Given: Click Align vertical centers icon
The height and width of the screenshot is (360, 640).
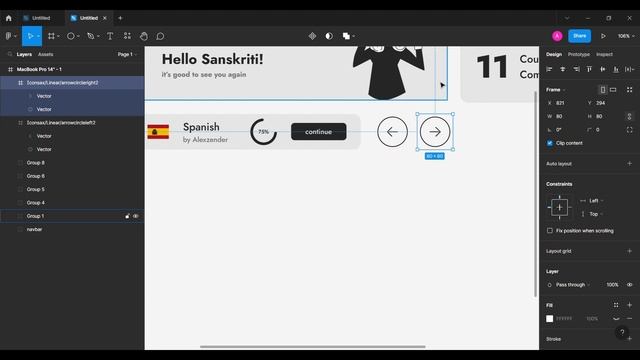Looking at the screenshot, I should (x=602, y=69).
